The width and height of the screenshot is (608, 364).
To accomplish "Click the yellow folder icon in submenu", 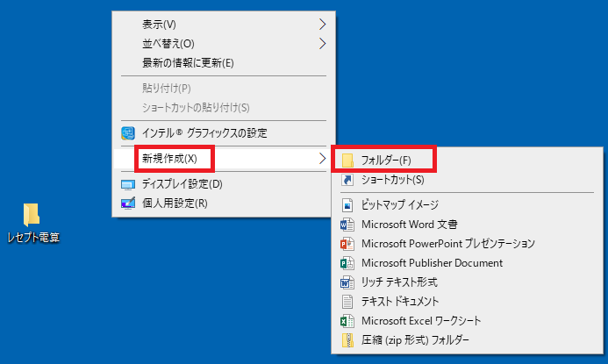I will pyautogui.click(x=347, y=161).
